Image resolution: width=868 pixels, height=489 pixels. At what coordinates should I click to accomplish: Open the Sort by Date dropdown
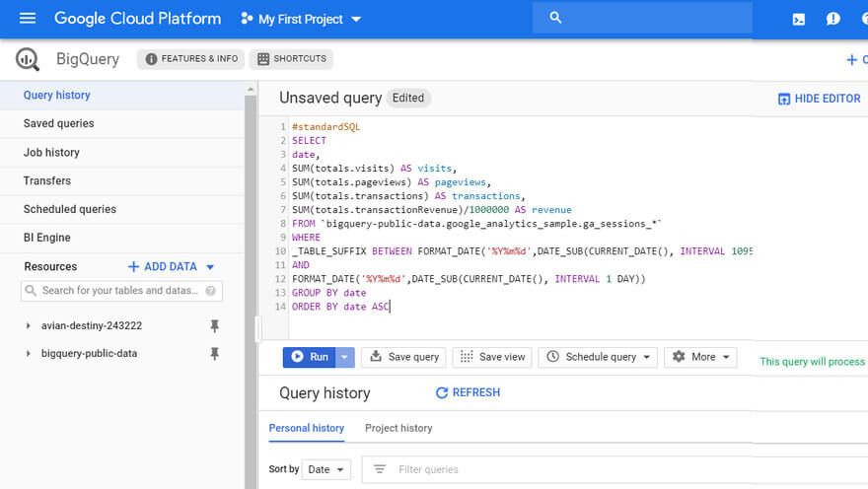(x=325, y=469)
